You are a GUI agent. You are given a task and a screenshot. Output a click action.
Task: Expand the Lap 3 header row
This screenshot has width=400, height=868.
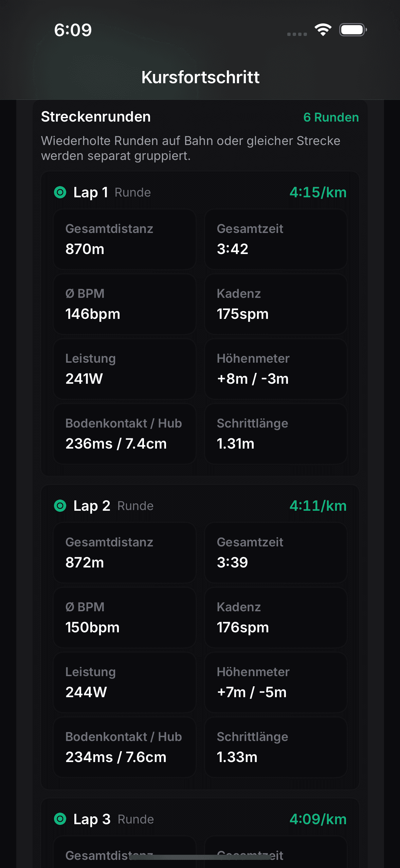[200, 819]
